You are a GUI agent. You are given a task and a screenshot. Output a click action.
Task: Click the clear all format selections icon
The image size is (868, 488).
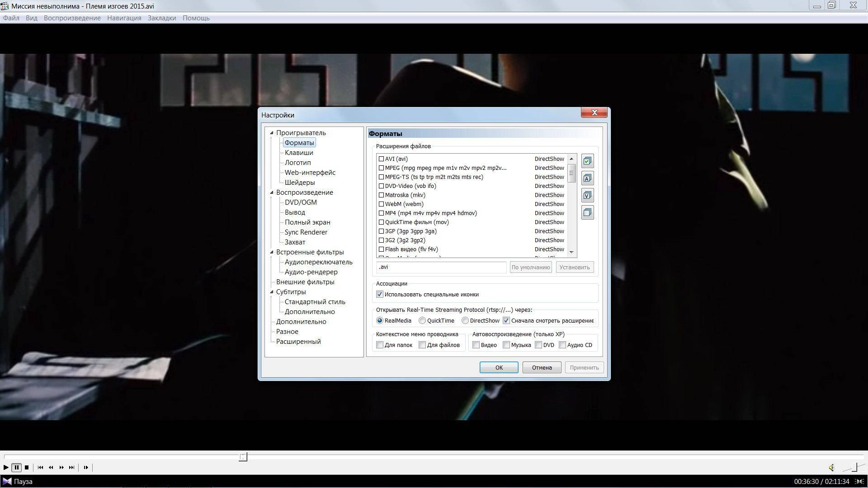[x=587, y=212]
